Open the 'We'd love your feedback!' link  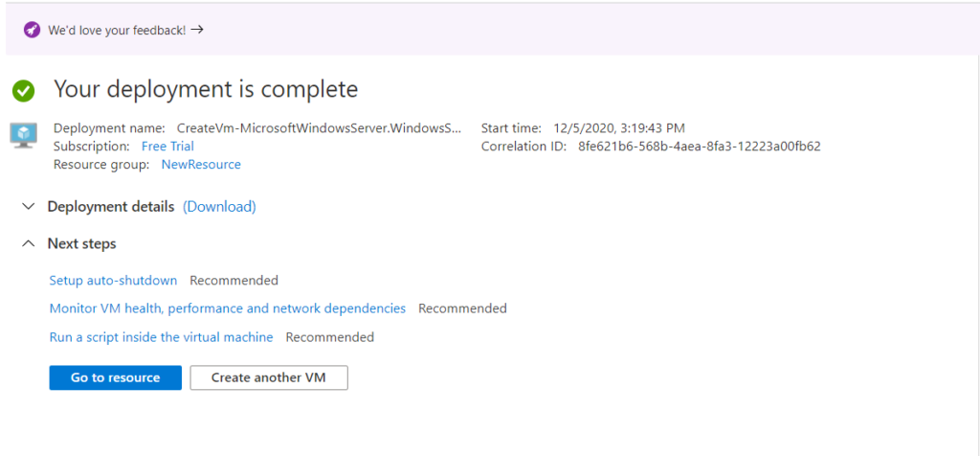(x=117, y=30)
